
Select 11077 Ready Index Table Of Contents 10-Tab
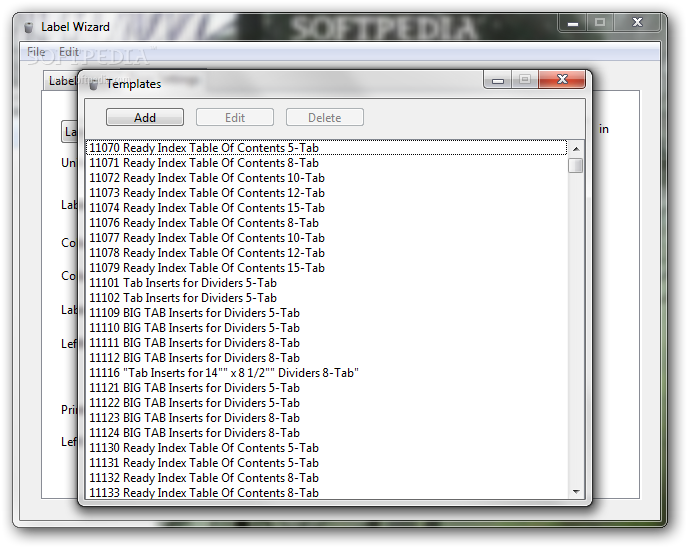pos(326,238)
